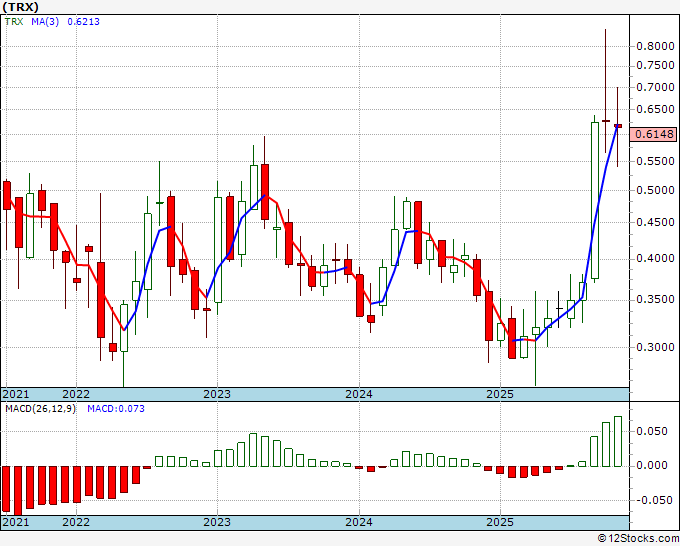Viewport: 680px width, 546px height.
Task: Click 2023 on the price chart timeline
Action: pyautogui.click(x=217, y=394)
